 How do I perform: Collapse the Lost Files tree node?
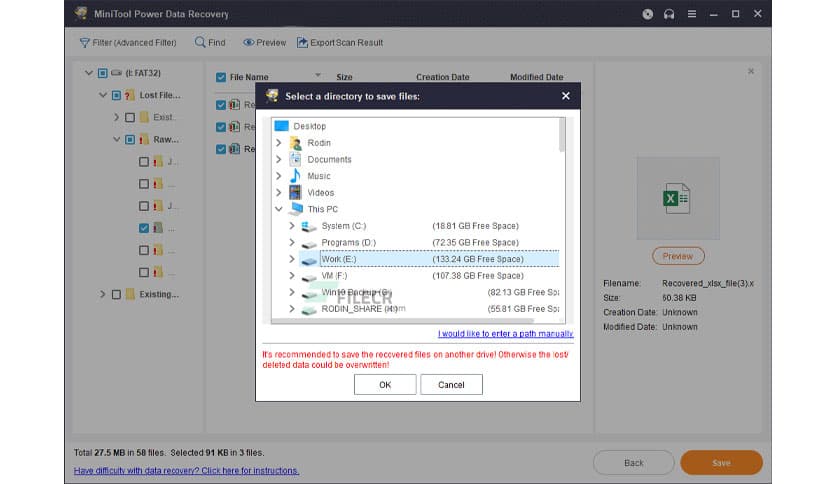click(x=102, y=95)
